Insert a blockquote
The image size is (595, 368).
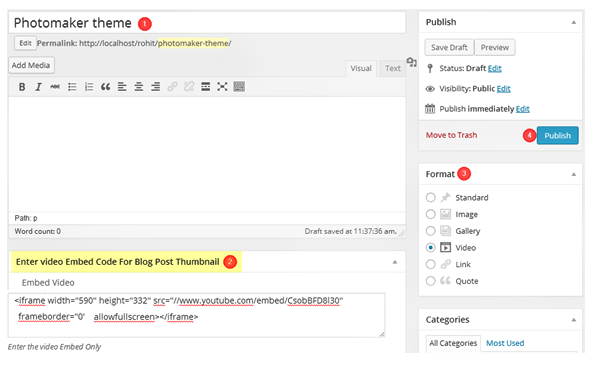click(x=105, y=87)
